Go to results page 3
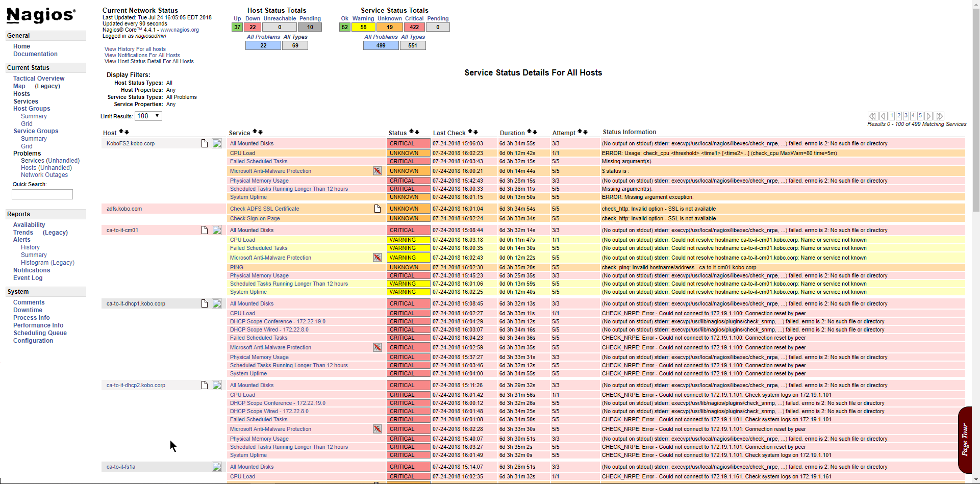The height and width of the screenshot is (484, 980). [906, 116]
